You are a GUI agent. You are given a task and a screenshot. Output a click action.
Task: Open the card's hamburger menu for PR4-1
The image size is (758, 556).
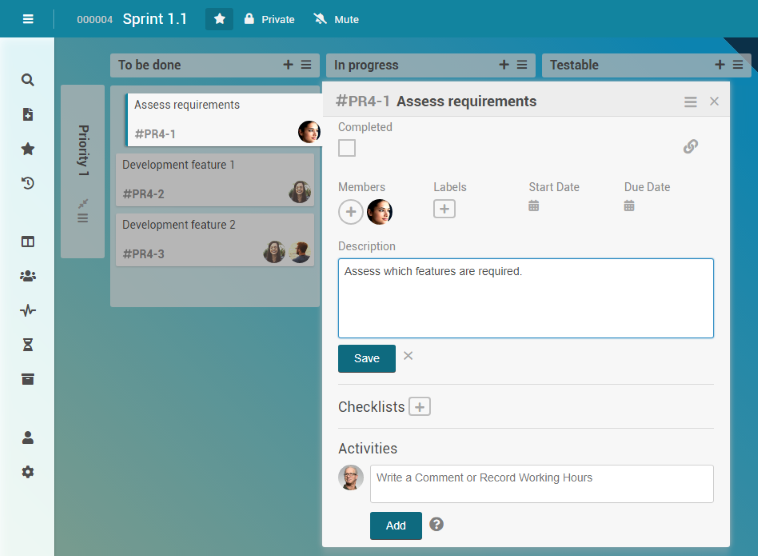[690, 102]
